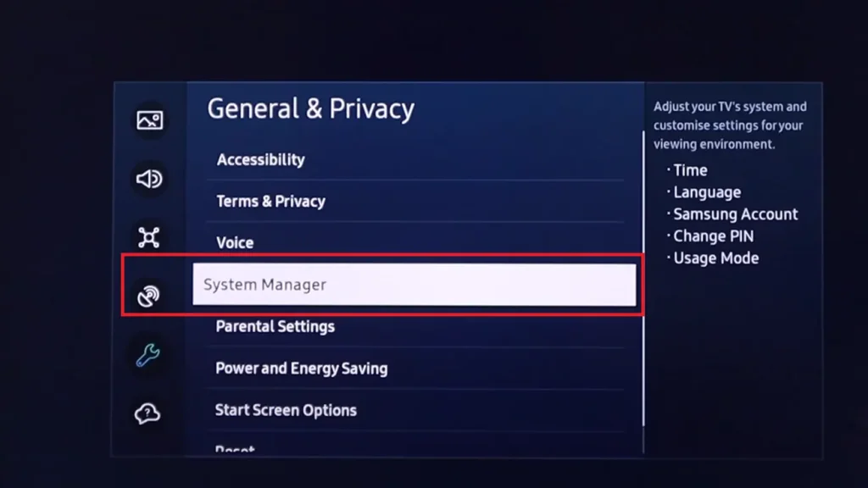The height and width of the screenshot is (488, 868).
Task: Select the Connection settings icon
Action: coord(148,237)
